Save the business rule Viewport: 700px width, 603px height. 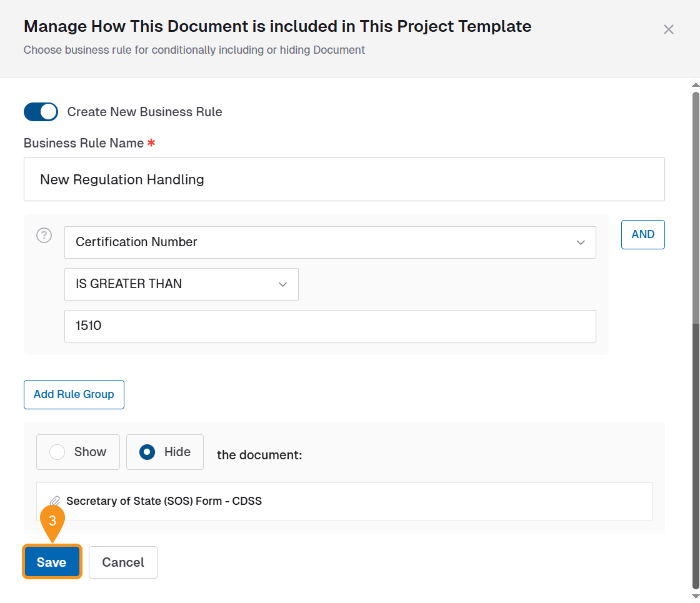tap(52, 562)
